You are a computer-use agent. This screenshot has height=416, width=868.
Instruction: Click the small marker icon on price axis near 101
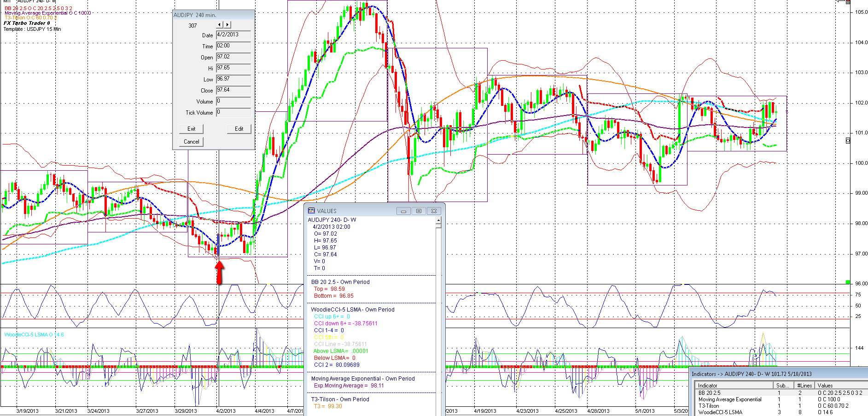tap(848, 140)
